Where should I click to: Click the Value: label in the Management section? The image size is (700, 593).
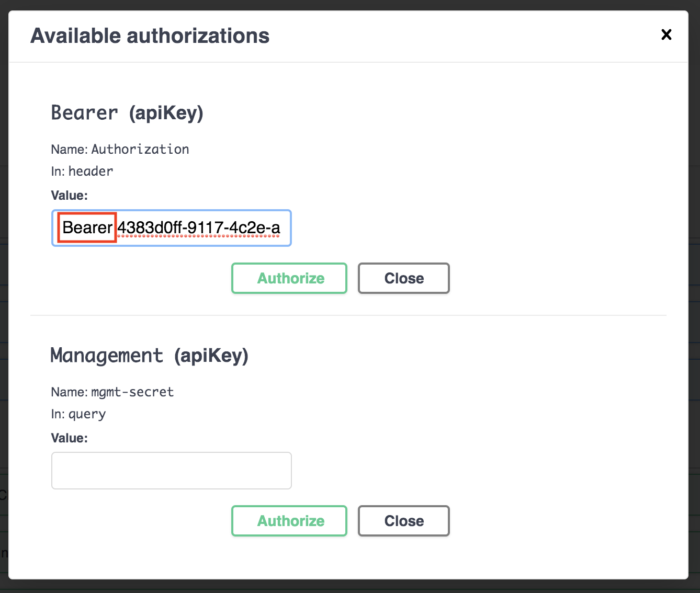click(69, 438)
